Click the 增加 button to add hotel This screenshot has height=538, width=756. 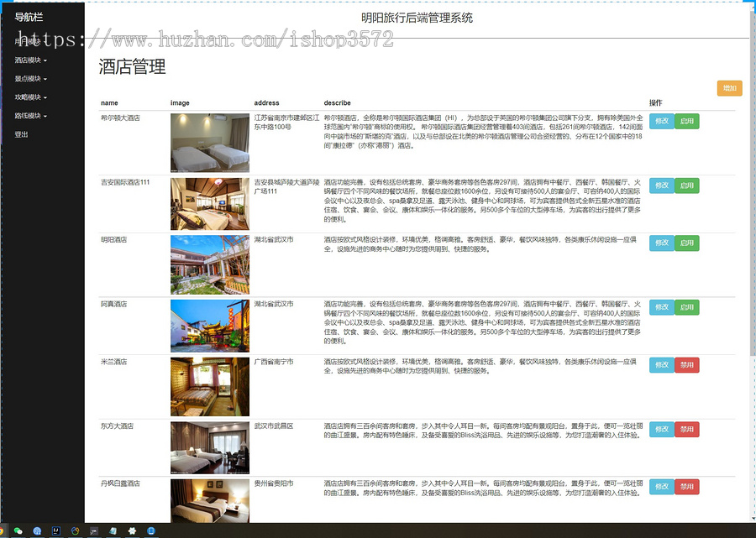point(729,88)
